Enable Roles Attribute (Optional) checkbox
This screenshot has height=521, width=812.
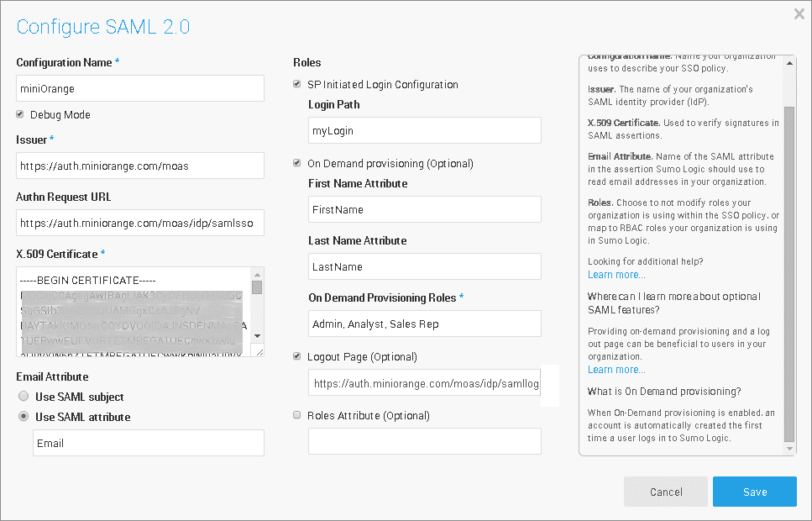[x=296, y=415]
